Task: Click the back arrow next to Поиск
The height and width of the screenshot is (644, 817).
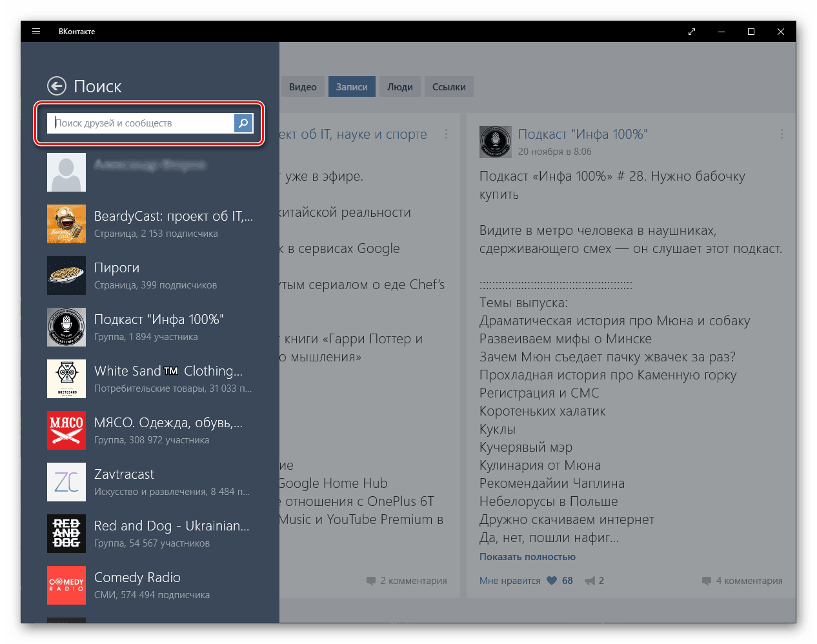Action: pos(57,86)
